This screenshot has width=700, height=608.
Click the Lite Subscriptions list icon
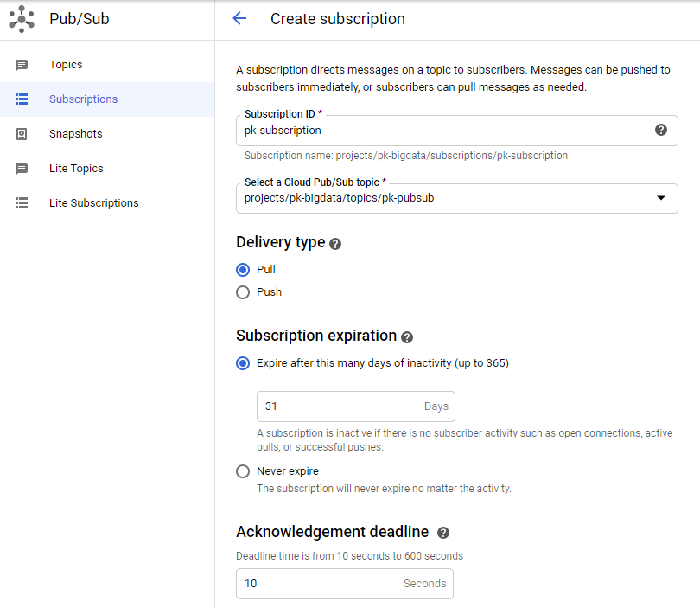click(22, 203)
